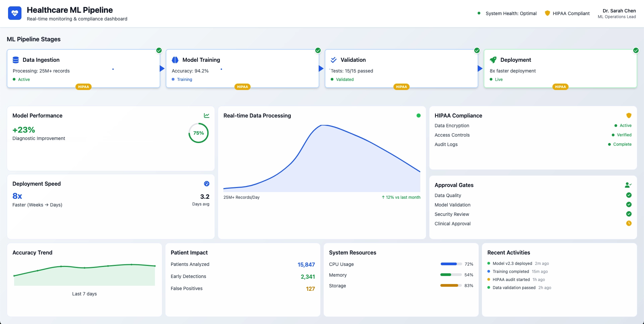Click the arrow between Model Training and Validation
644x324 pixels.
321,68
